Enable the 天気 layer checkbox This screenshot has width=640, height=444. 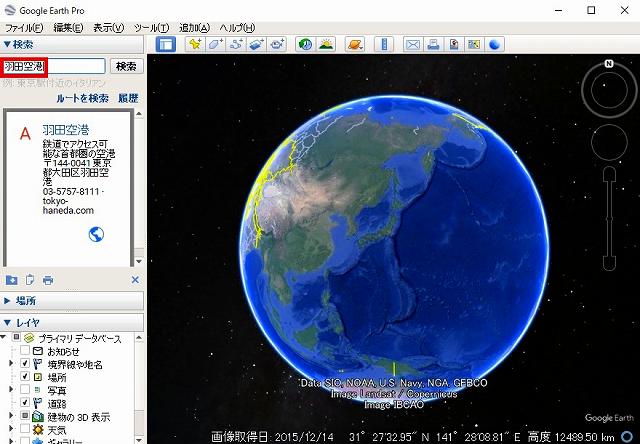tap(25, 428)
